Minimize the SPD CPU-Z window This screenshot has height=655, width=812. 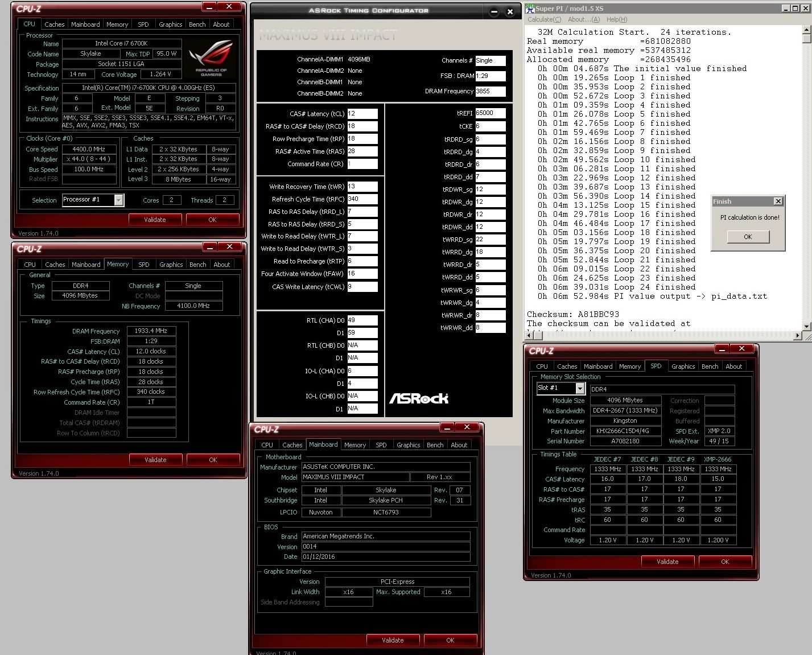[x=722, y=349]
